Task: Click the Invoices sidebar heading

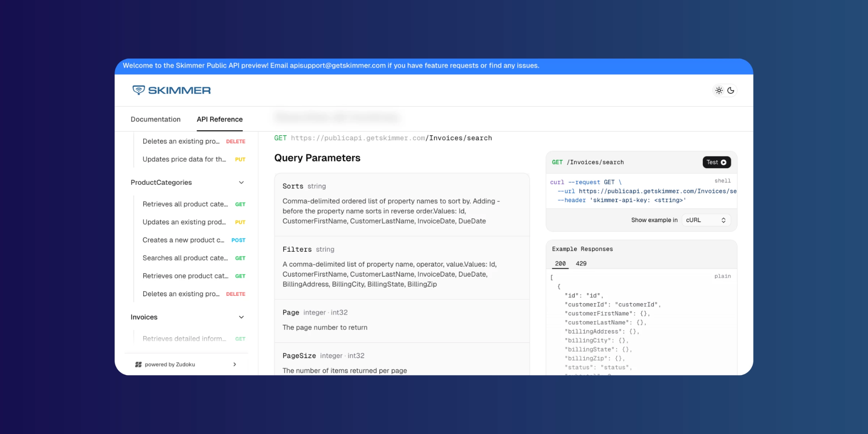Action: 144,317
